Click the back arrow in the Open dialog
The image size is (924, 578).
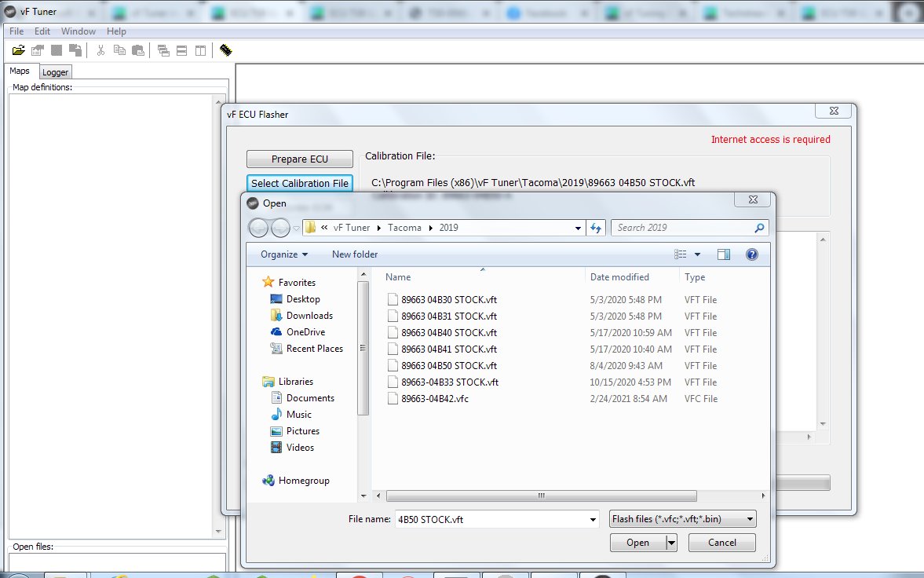tap(258, 228)
